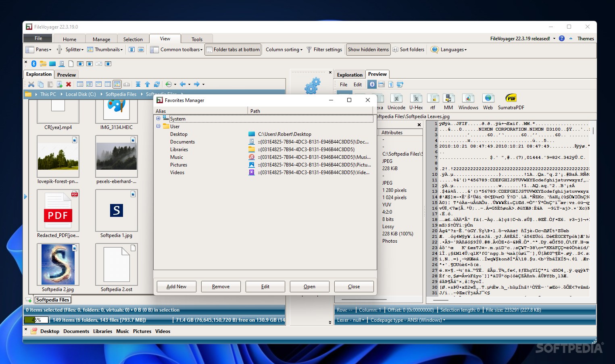The image size is (615, 364).
Task: Switch to the Tools ribbon tab
Action: (x=197, y=39)
